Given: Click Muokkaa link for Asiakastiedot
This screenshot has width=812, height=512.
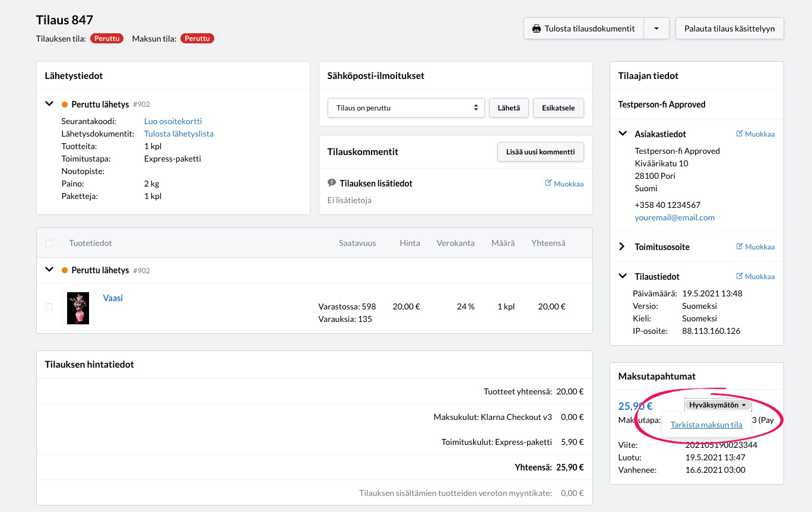Looking at the screenshot, I should (x=760, y=134).
